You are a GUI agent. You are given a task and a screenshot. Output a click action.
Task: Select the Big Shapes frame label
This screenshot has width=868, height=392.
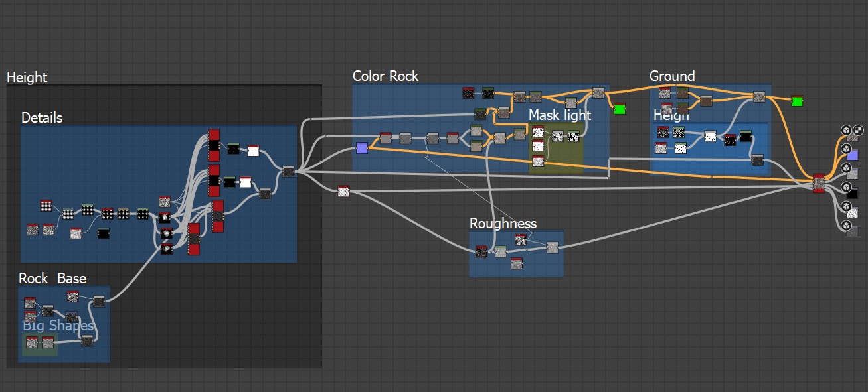click(x=58, y=326)
